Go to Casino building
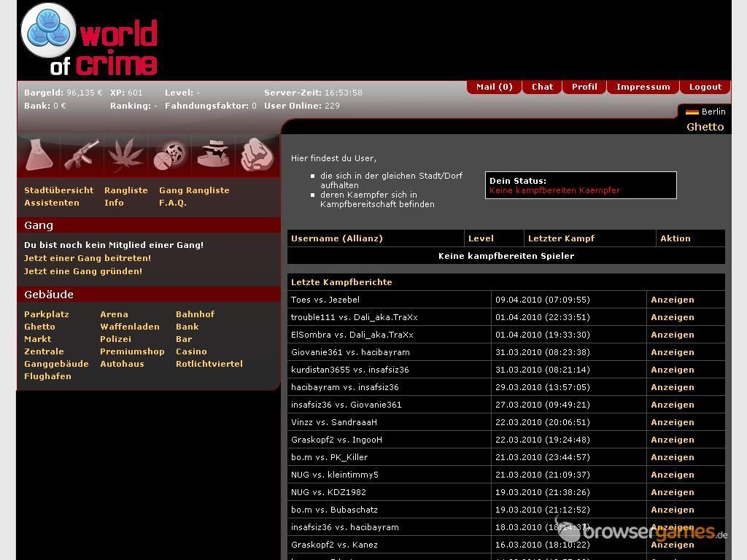 [191, 351]
